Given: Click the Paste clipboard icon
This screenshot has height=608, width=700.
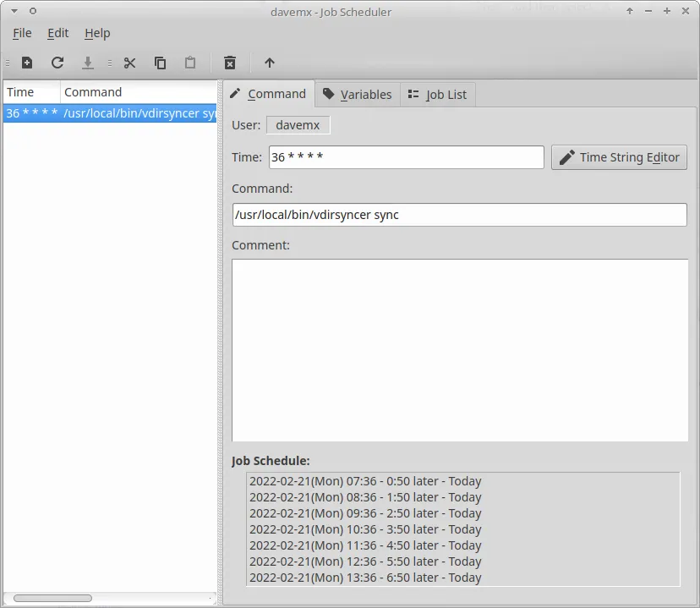Looking at the screenshot, I should tap(190, 63).
